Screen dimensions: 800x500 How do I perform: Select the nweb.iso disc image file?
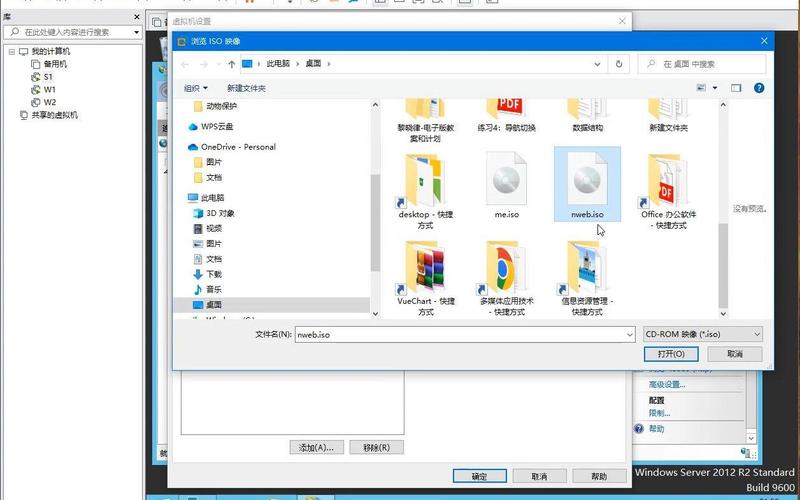[587, 185]
